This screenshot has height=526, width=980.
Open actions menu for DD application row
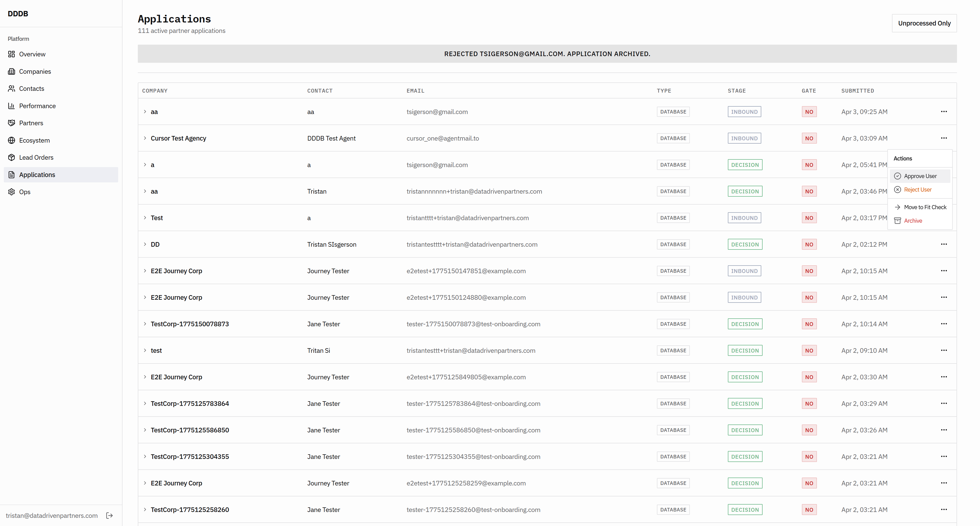click(944, 244)
